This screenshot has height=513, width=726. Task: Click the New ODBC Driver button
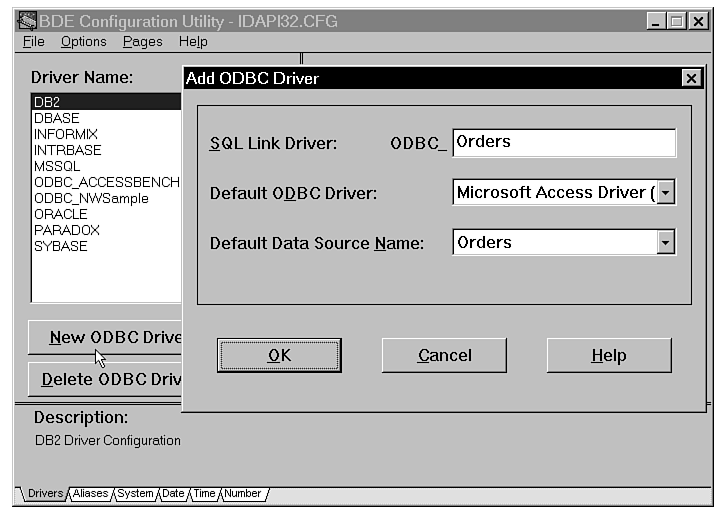(x=105, y=337)
